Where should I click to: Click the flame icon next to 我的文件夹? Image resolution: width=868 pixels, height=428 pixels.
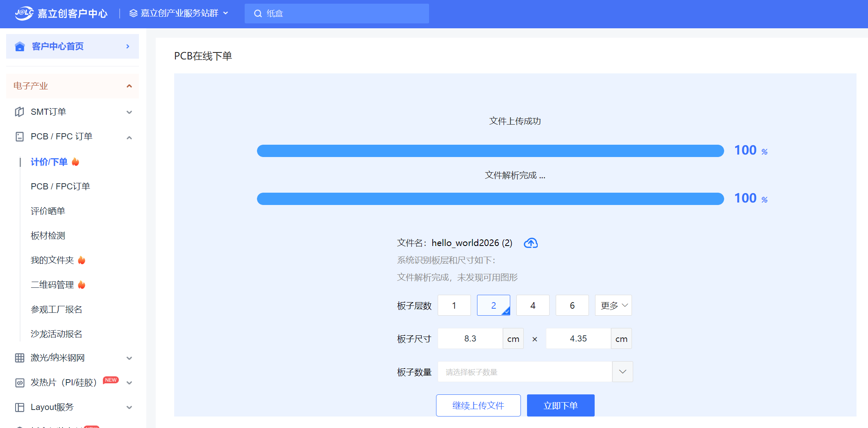click(x=82, y=260)
